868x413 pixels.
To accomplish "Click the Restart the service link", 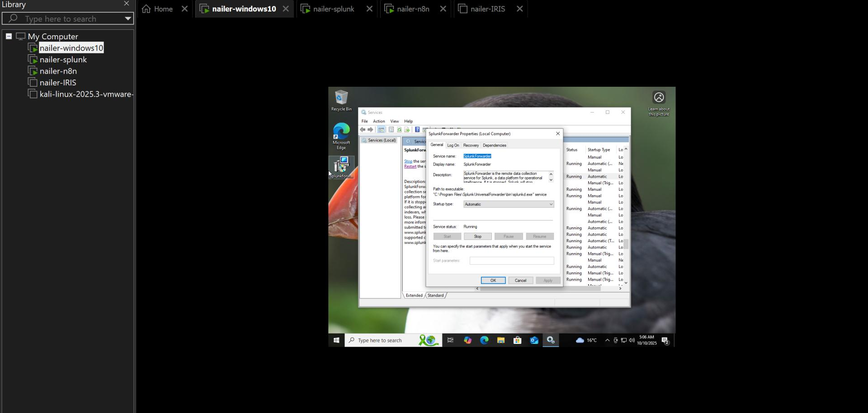I will tap(410, 166).
